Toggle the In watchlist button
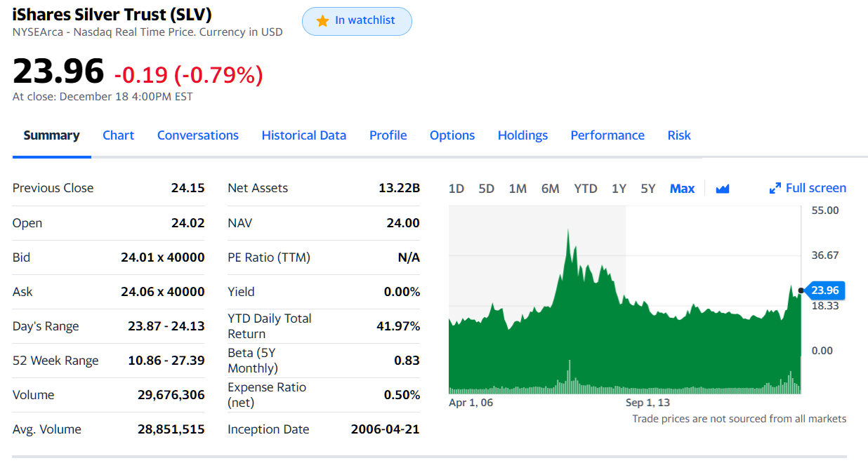The image size is (868, 463). pos(357,21)
